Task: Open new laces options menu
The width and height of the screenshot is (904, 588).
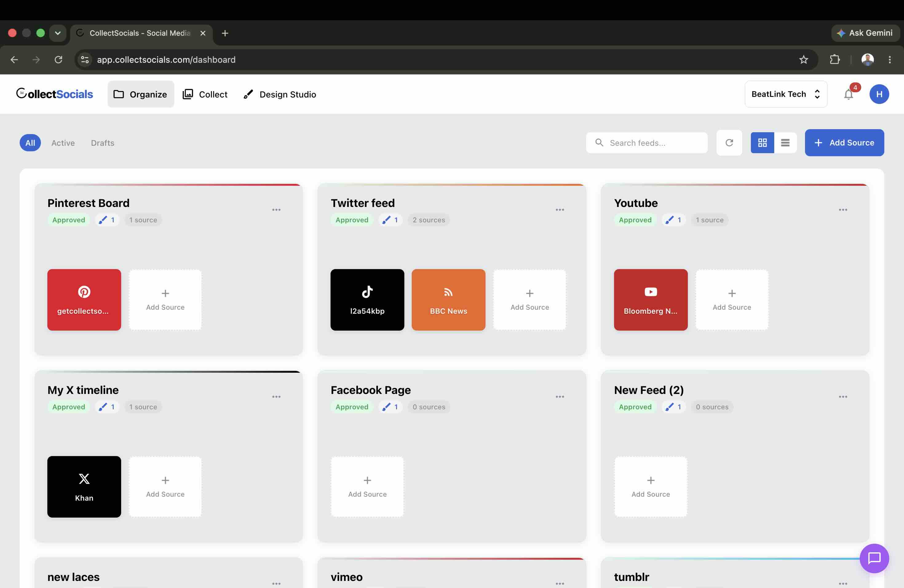Action: pyautogui.click(x=276, y=583)
